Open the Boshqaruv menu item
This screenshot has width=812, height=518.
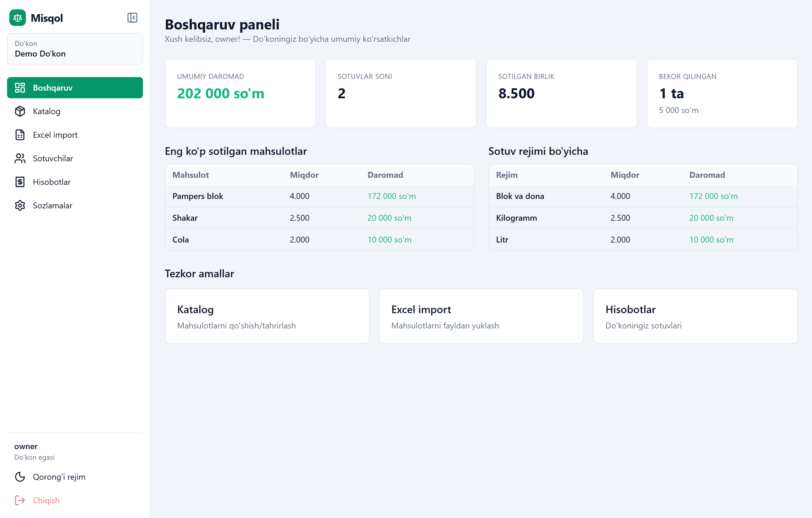[75, 88]
